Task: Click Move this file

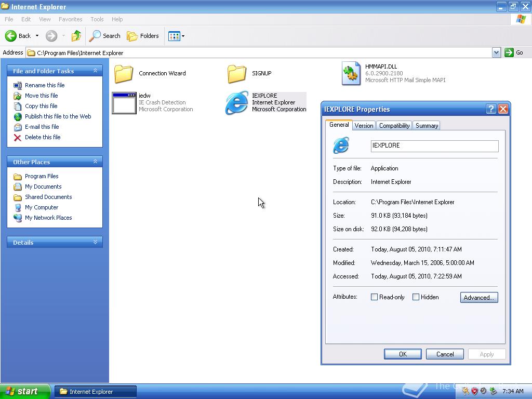Action: (x=42, y=96)
